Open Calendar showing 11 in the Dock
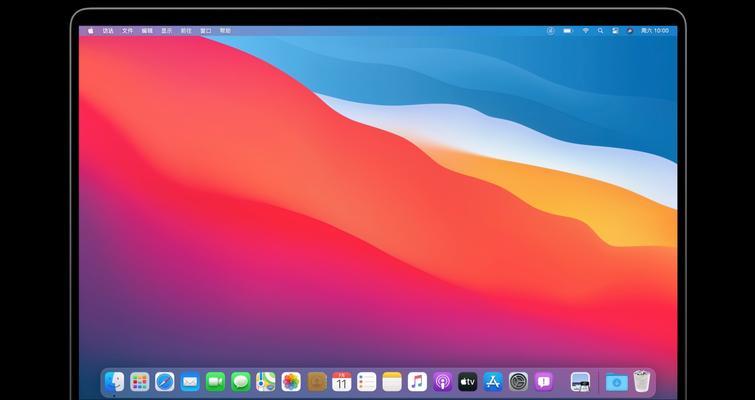The width and height of the screenshot is (755, 400). pyautogui.click(x=342, y=382)
